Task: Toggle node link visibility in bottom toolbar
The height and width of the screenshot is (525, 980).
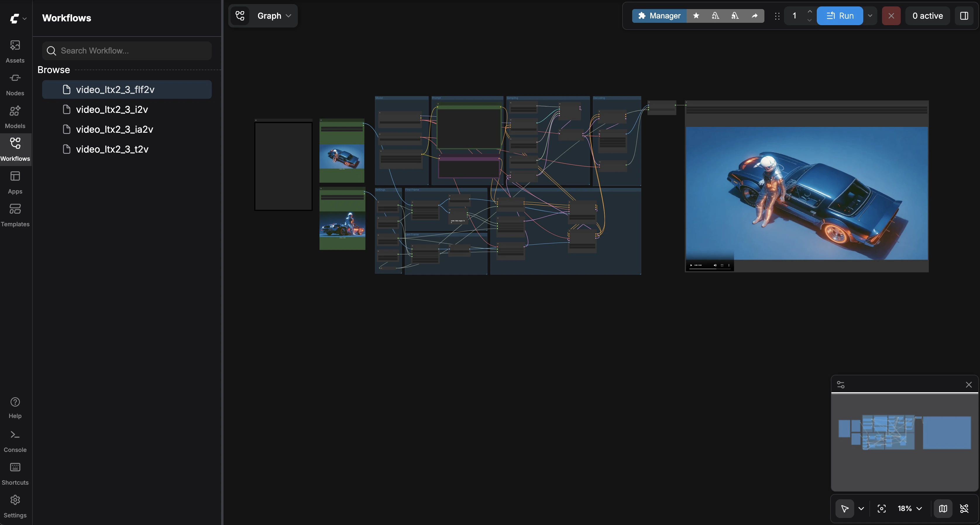Action: click(964, 508)
